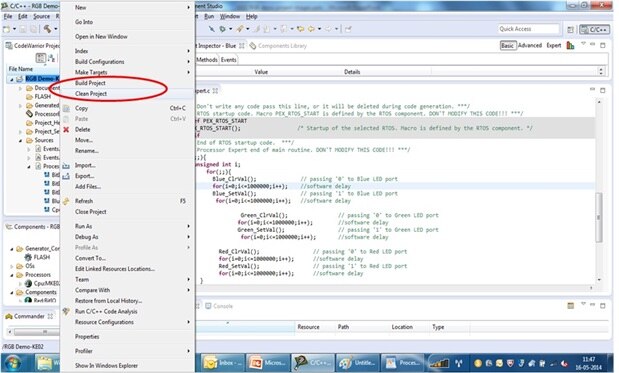Switch to Basic view mode
Image resolution: width=619 pixels, height=373 pixels.
click(508, 45)
